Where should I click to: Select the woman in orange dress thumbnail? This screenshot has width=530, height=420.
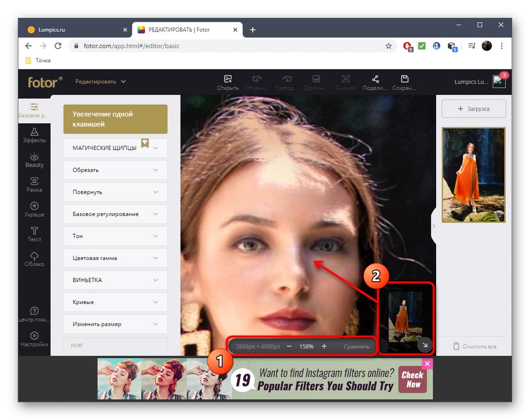pyautogui.click(x=474, y=175)
